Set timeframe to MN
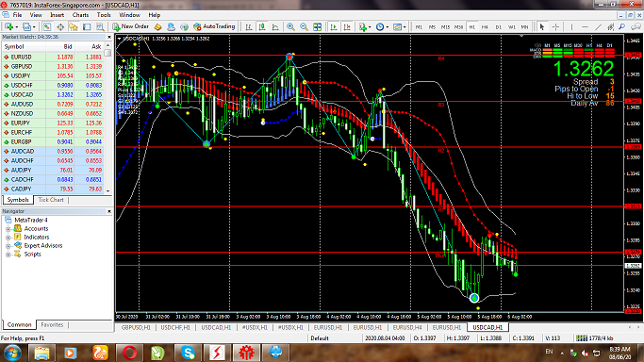 [524, 26]
